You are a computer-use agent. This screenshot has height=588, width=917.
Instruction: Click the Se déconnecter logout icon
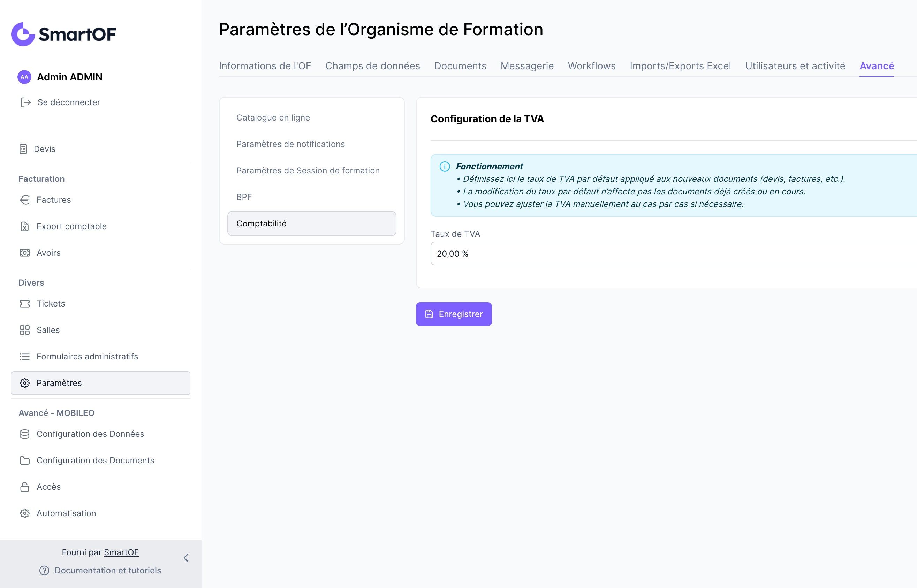pos(25,102)
